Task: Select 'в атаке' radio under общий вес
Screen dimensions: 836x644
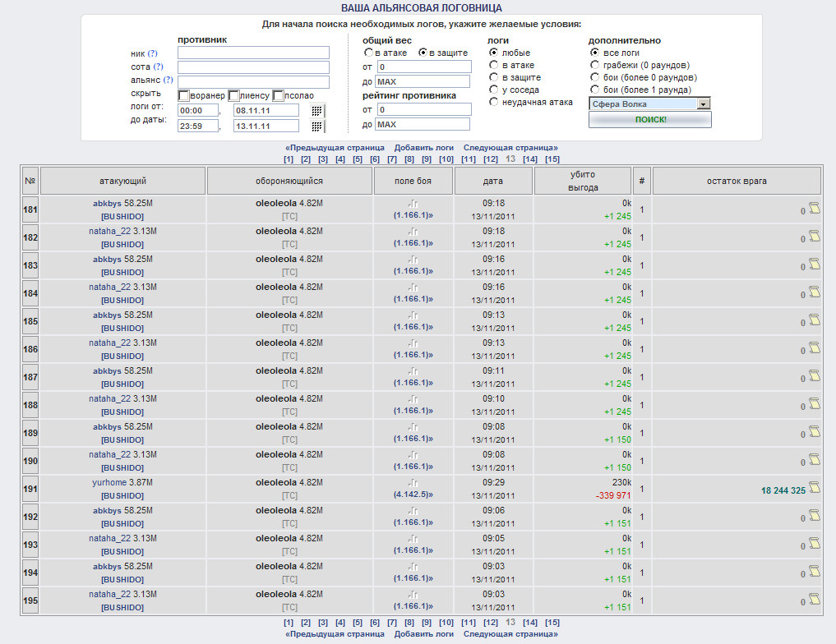Action: (369, 53)
